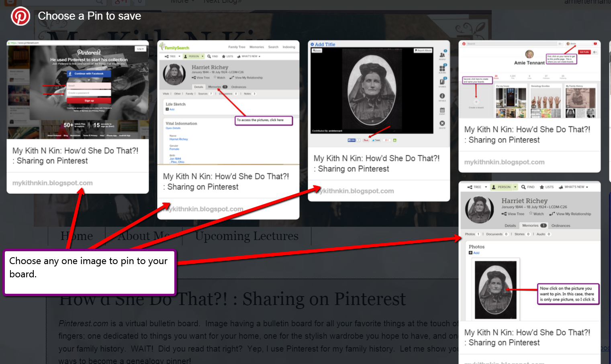Open the Home tab on the blog
The width and height of the screenshot is (611, 364).
click(x=77, y=236)
